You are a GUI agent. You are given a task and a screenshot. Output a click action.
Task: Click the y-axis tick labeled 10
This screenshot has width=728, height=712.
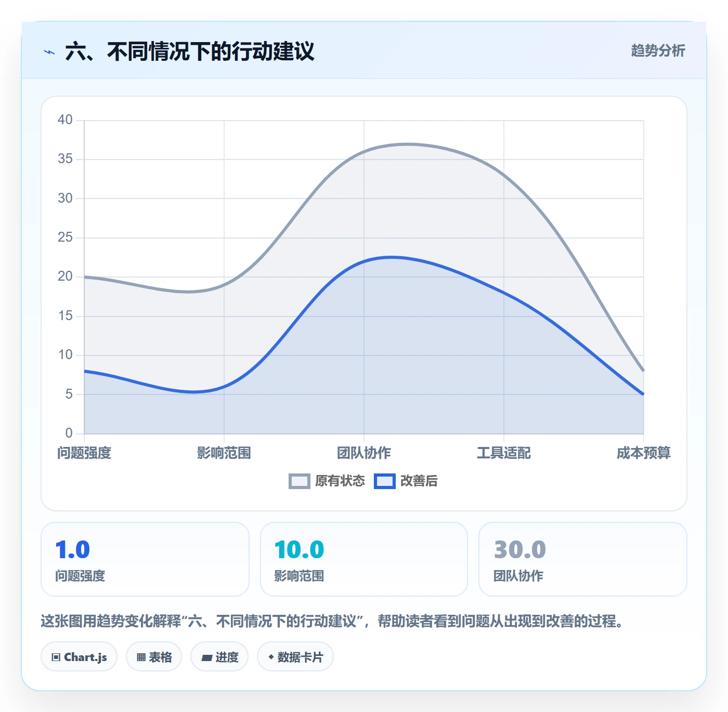(x=65, y=355)
